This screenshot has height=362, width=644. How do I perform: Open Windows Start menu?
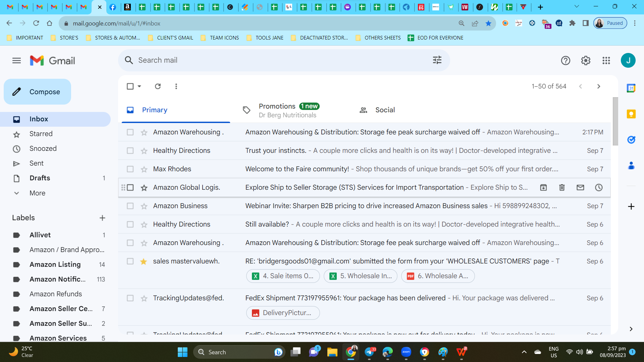[182, 352]
